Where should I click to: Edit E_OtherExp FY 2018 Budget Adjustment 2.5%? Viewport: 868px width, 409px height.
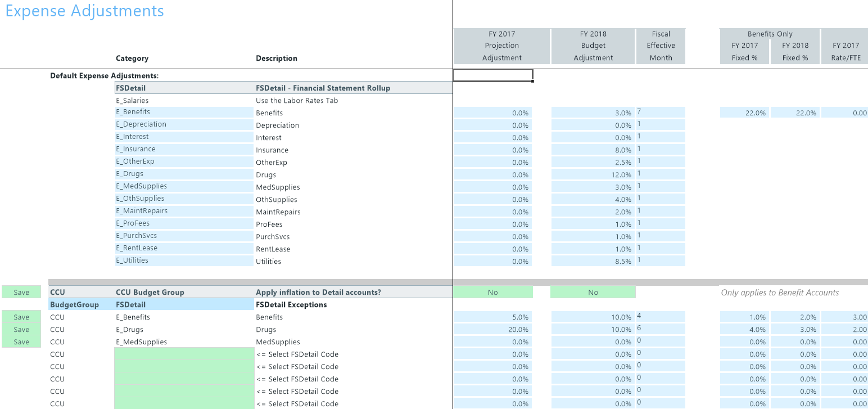point(593,162)
